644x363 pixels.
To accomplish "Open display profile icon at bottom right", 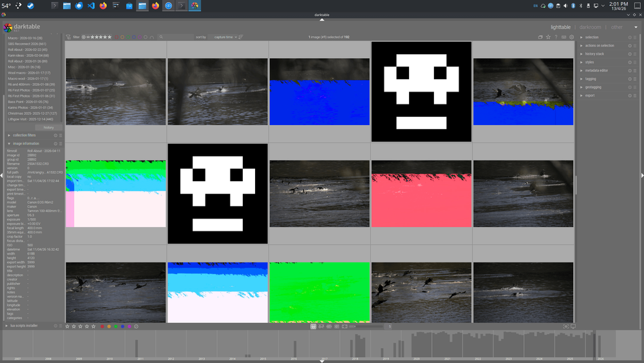I will click(x=573, y=326).
